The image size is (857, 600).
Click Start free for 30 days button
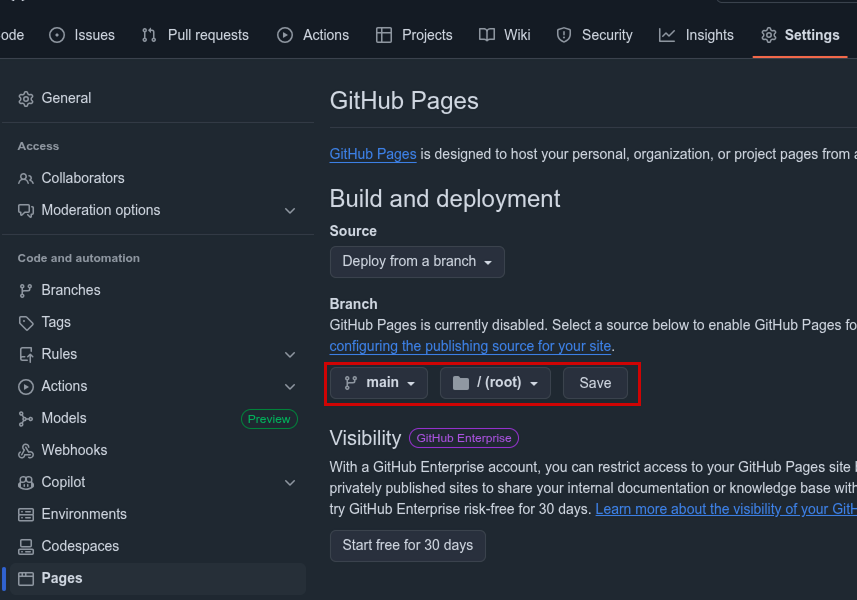[408, 545]
